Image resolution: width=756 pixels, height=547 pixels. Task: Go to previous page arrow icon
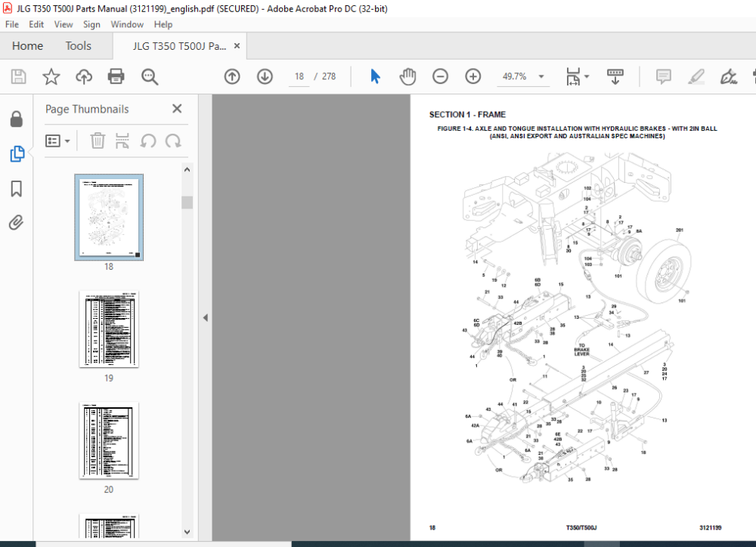[x=232, y=76]
